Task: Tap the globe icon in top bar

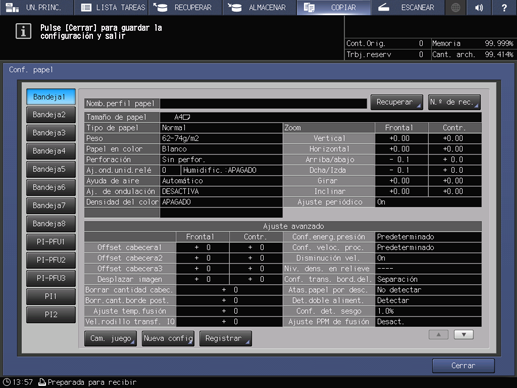Action: coord(455,7)
